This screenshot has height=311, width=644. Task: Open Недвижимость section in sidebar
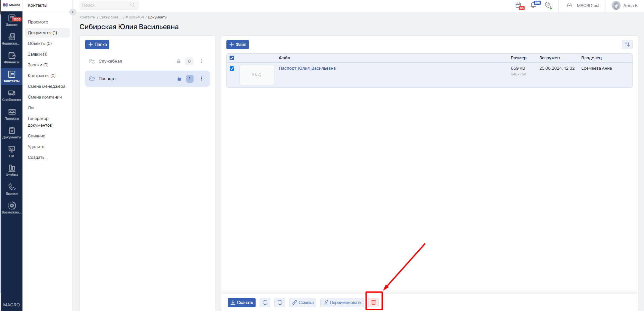12,39
